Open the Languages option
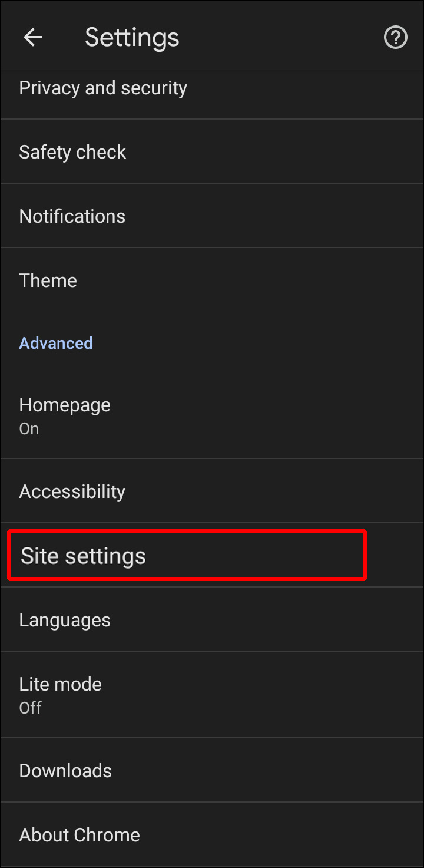Viewport: 424px width, 868px height. 65,620
